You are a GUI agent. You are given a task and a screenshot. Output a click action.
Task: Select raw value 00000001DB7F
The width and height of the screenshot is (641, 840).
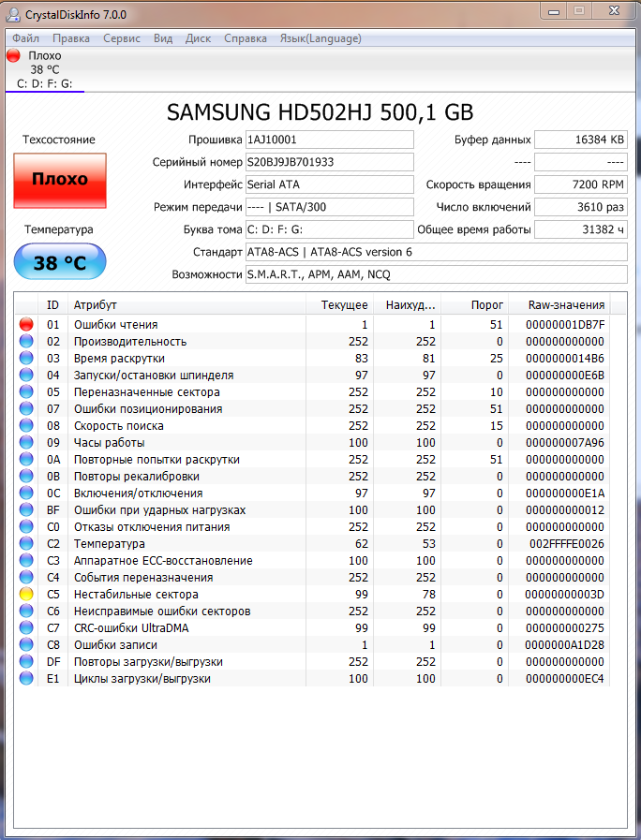[565, 325]
